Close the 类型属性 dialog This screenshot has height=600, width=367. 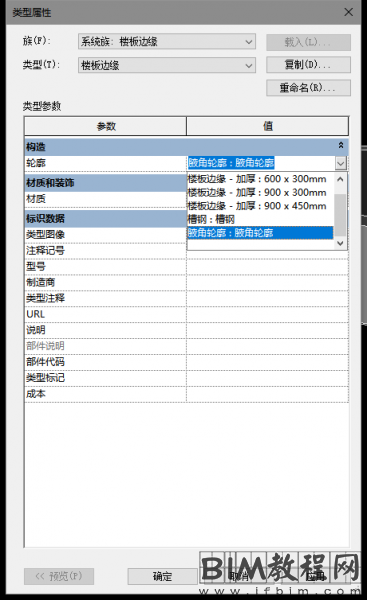tap(348, 12)
